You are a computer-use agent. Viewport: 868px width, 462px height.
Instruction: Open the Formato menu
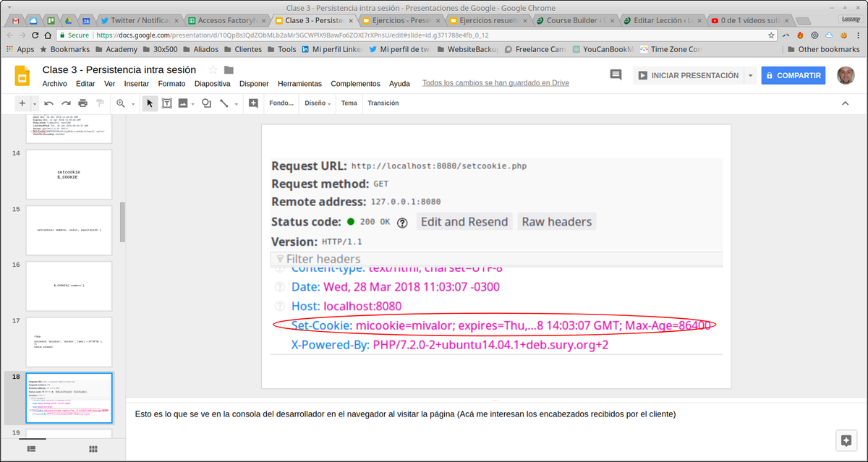(171, 84)
